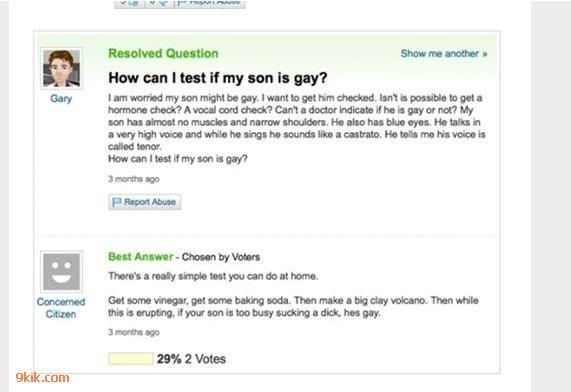The height and width of the screenshot is (392, 571).
Task: Click the cropped Report Abuse button at the top
Action: (x=209, y=3)
